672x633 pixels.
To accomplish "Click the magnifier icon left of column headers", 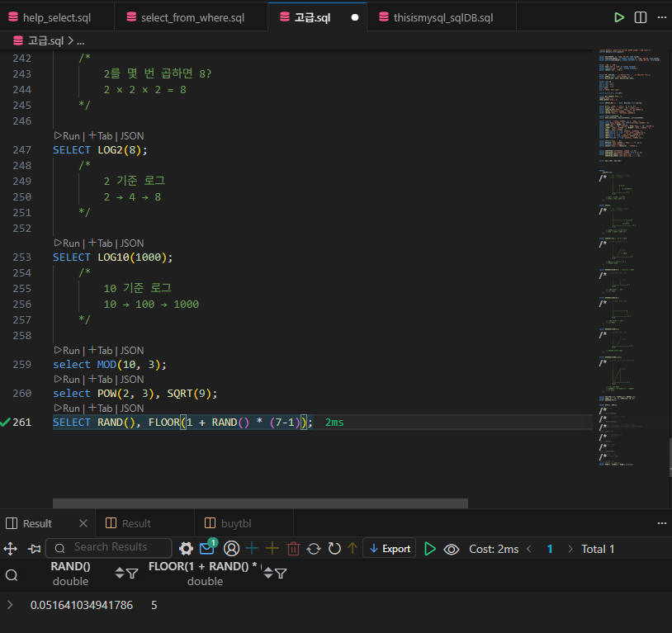I will 12,574.
